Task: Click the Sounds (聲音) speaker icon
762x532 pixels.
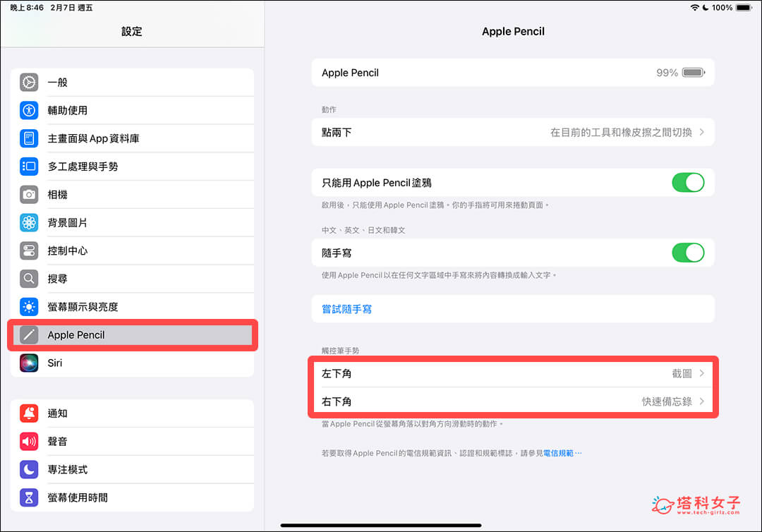Action: 29,441
